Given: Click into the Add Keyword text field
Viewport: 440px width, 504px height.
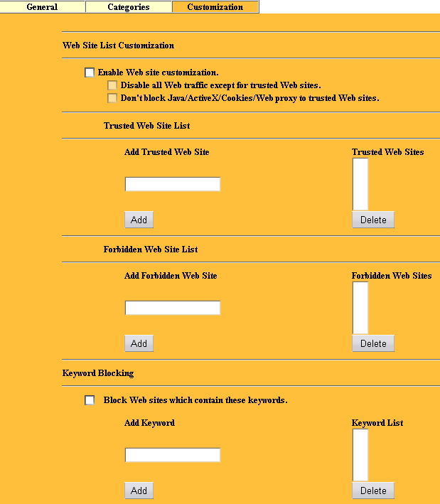Looking at the screenshot, I should point(173,456).
